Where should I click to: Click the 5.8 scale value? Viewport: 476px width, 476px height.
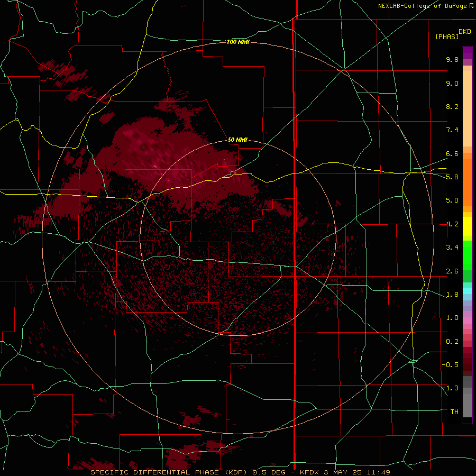pyautogui.click(x=452, y=177)
